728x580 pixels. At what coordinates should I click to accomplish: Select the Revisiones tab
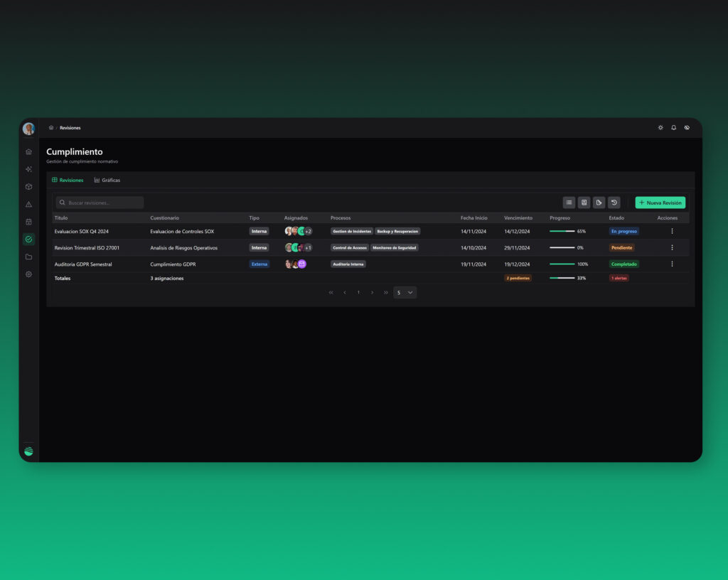68,180
